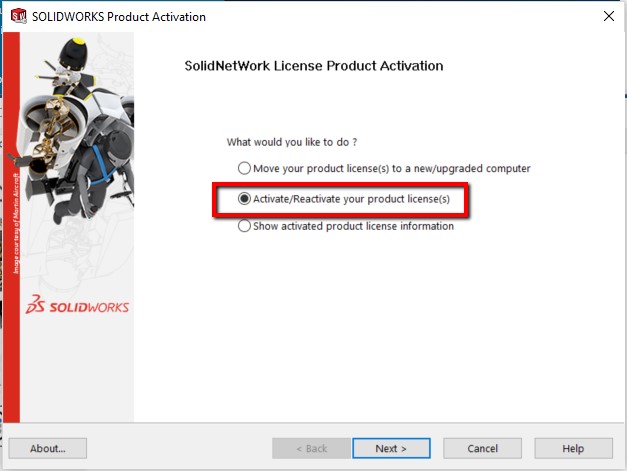Click the greyed-out Back button
627x471 pixels.
(312, 448)
